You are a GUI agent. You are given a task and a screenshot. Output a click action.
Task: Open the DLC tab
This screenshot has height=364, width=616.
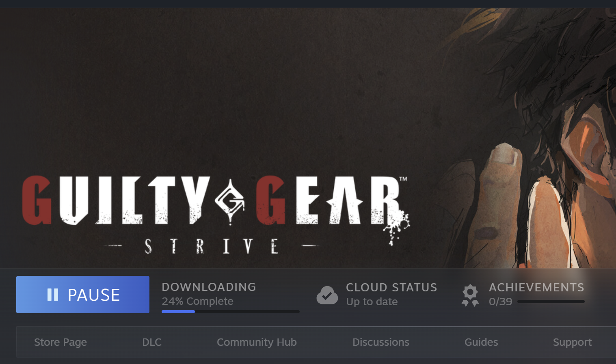(152, 342)
